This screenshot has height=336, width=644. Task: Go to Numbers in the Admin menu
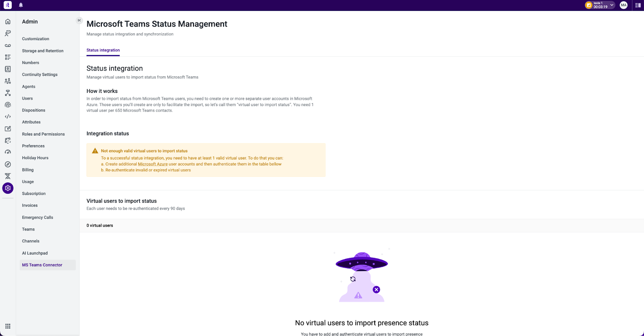[31, 63]
